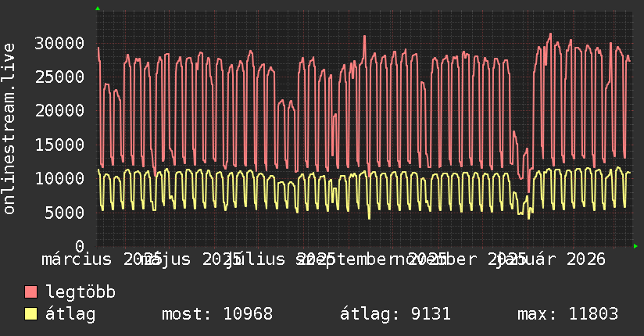This screenshot has height=336, width=644.
Task: Click the 25000 y-axis label
Action: pyautogui.click(x=59, y=77)
